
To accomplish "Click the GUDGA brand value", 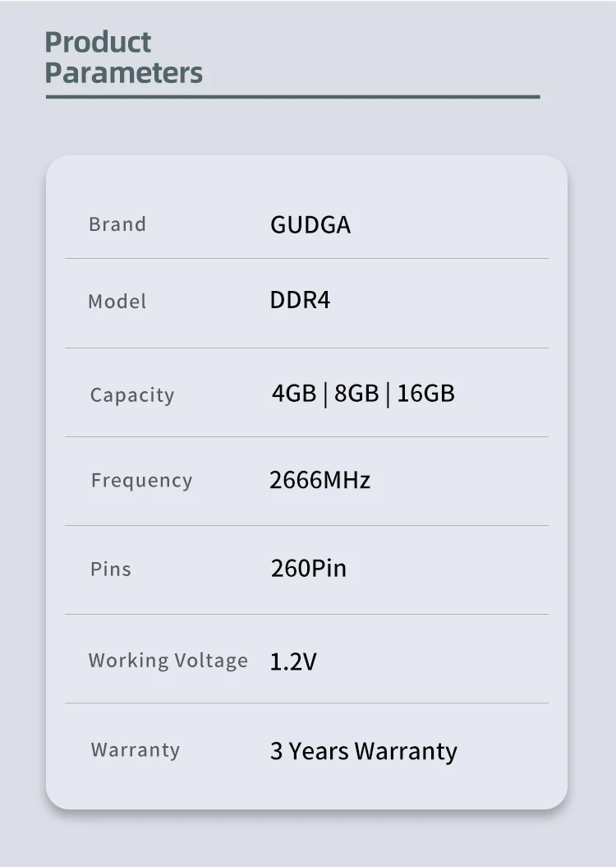I will point(310,225).
